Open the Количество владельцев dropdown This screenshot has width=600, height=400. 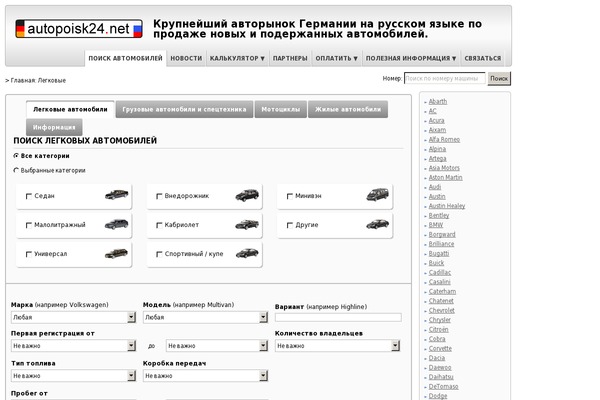point(338,346)
